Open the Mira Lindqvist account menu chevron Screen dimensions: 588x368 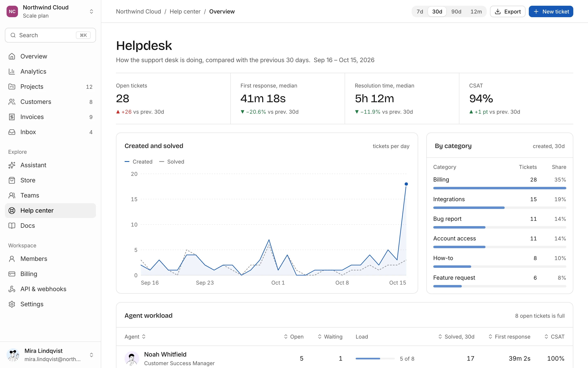[91, 355]
